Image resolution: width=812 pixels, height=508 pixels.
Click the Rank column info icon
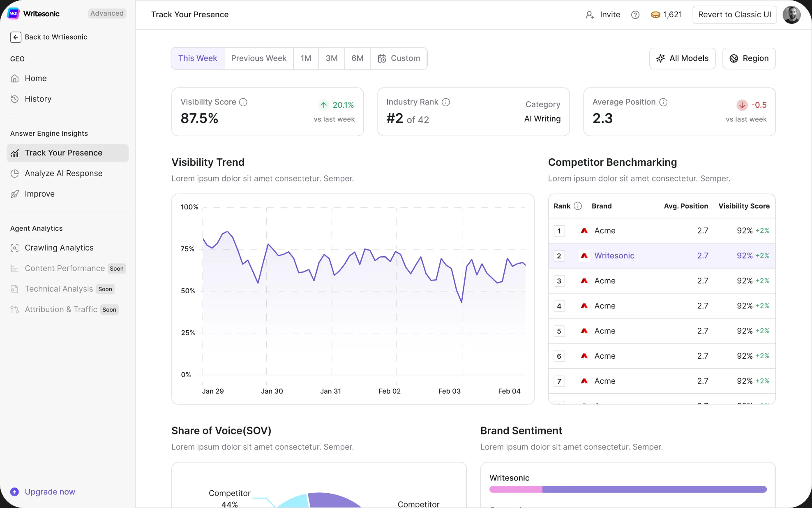point(578,206)
